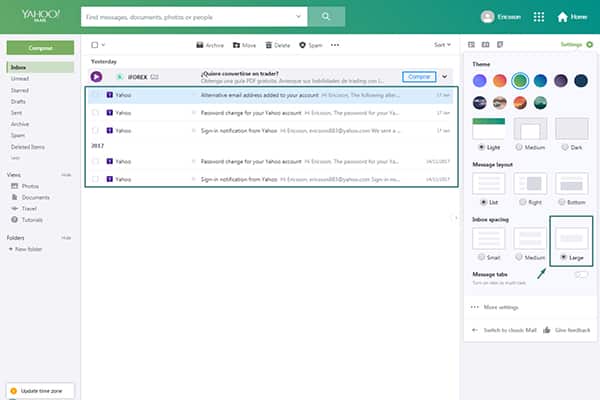Screen dimensions: 600x400
Task: Hide the Folders section
Action: coord(66,238)
